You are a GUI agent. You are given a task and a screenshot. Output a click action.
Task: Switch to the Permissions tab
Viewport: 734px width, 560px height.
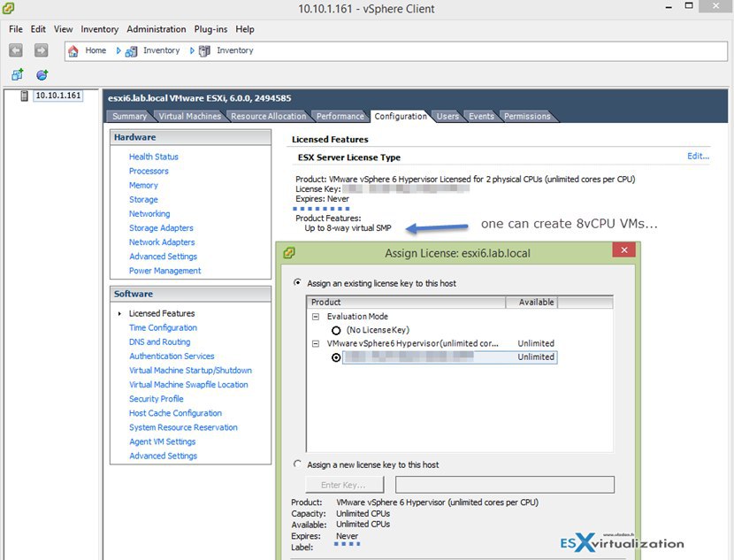tap(527, 116)
